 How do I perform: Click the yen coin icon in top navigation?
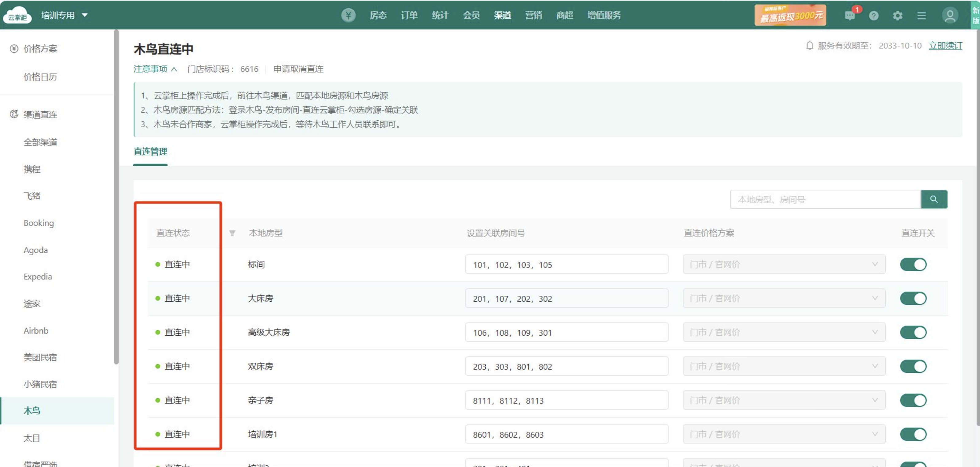(348, 15)
